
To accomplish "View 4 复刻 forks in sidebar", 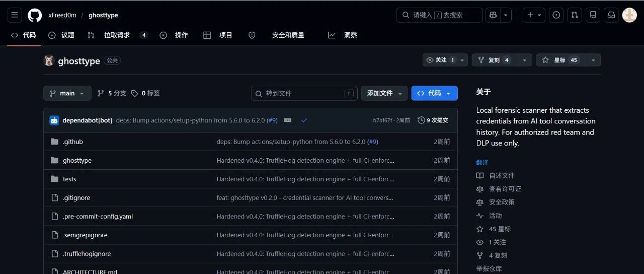I will click(492, 255).
